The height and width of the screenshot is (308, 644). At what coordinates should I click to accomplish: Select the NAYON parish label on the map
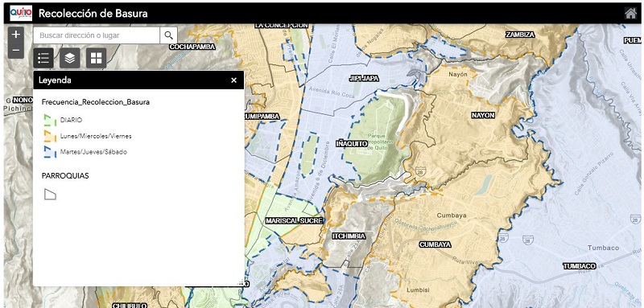[483, 115]
